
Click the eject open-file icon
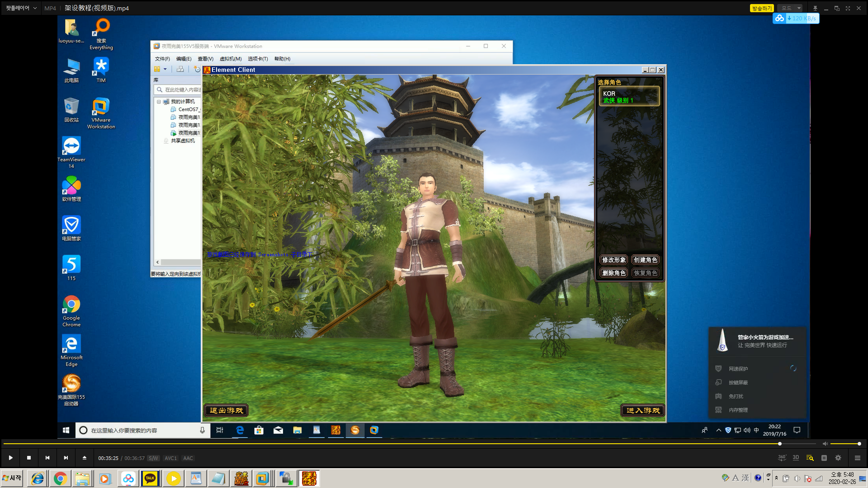click(x=85, y=458)
